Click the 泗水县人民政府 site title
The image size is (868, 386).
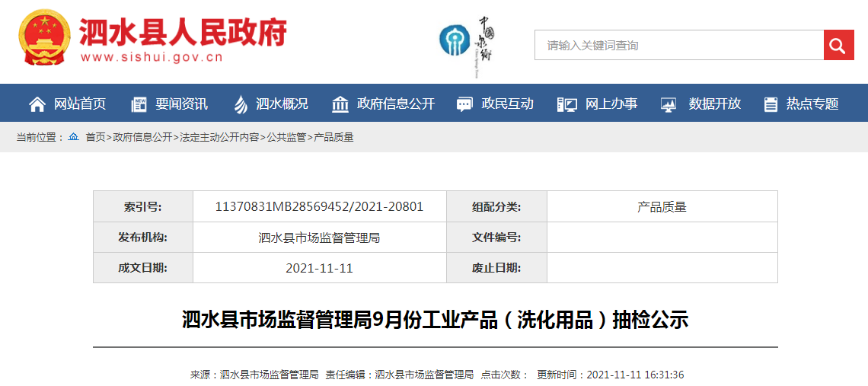[183, 33]
